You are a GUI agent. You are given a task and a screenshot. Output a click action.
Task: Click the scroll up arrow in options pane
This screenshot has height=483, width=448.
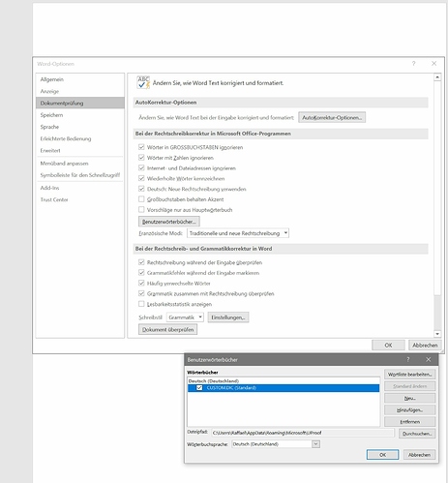437,77
